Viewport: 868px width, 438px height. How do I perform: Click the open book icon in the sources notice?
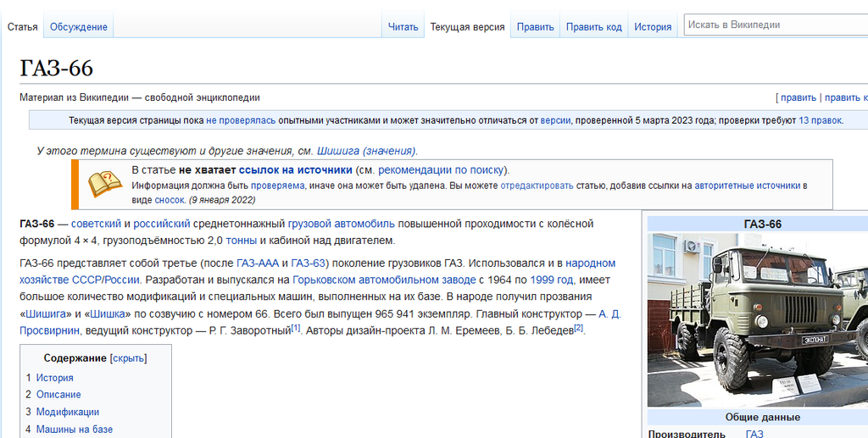[x=106, y=184]
